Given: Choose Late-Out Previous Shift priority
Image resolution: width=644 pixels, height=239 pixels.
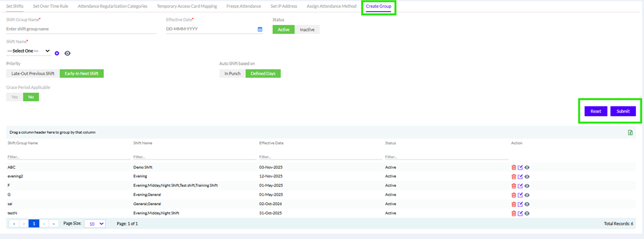Looking at the screenshot, I should coord(33,74).
